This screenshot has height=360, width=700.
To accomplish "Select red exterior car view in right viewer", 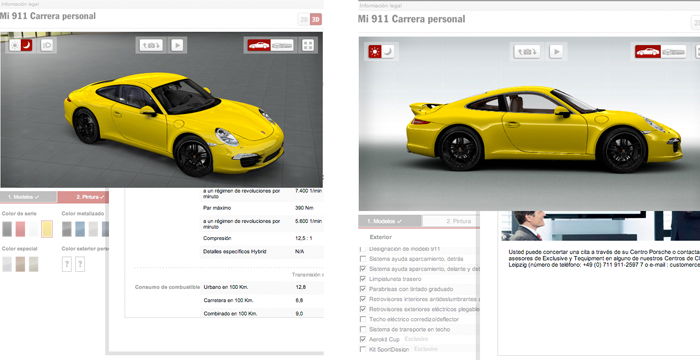I will point(648,52).
